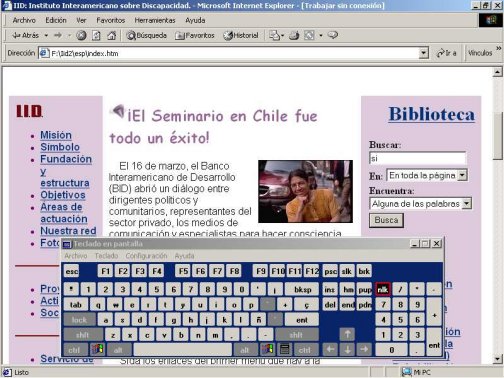This screenshot has height=378, width=504.
Task: Open the Favoritos menu in the menu bar
Action: point(110,20)
